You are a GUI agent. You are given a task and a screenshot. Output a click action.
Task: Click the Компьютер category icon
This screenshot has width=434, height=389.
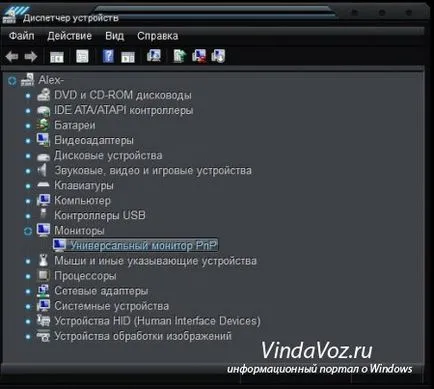pyautogui.click(x=43, y=200)
